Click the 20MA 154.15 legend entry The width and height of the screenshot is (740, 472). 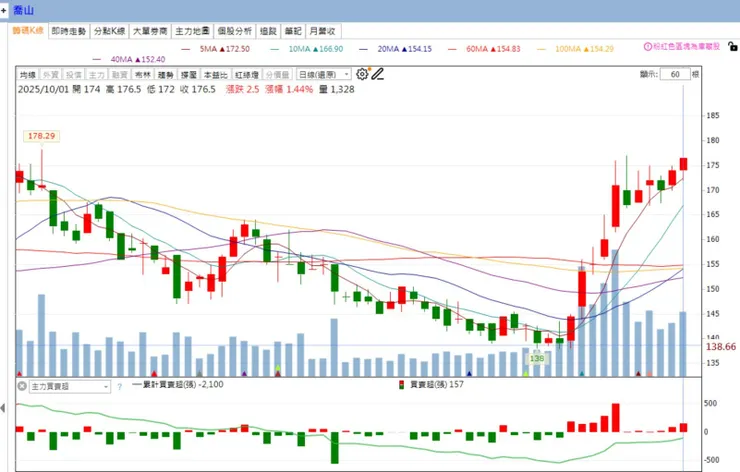[395, 49]
